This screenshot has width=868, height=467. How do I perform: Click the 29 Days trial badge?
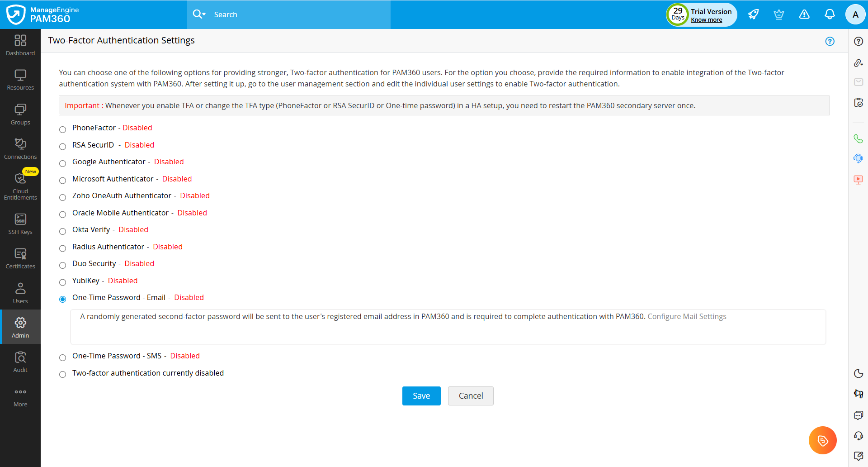pyautogui.click(x=678, y=14)
